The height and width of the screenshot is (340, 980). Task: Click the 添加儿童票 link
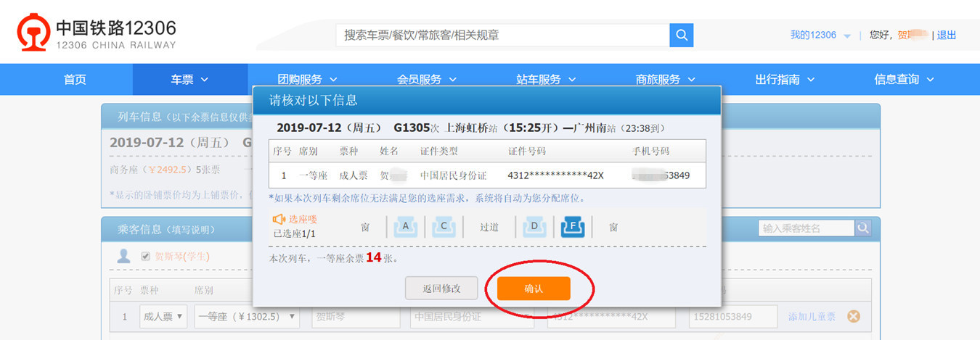pyautogui.click(x=812, y=317)
